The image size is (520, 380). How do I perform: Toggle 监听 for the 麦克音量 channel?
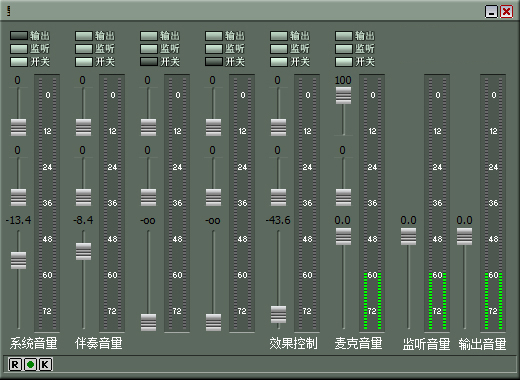[x=344, y=49]
